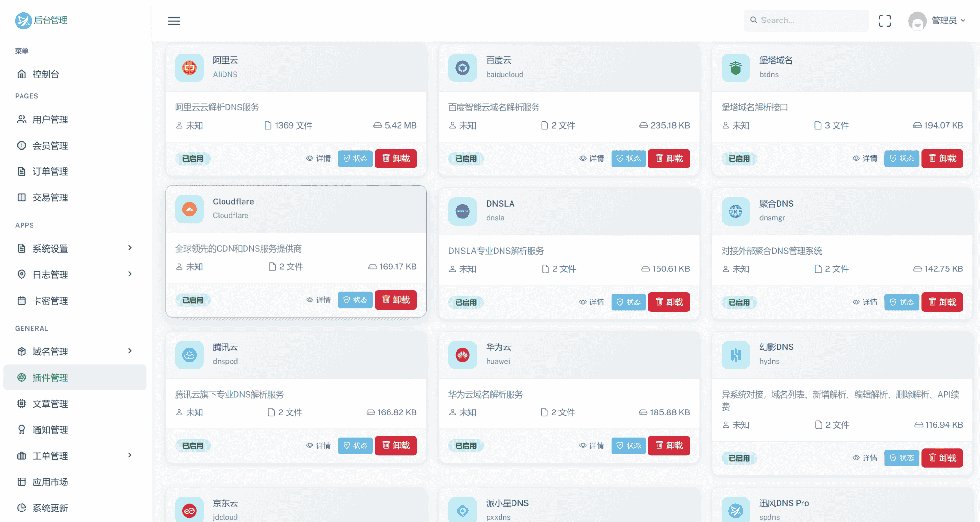980x522 pixels.
Task: Go to 应用市场 in the sidebar
Action: 50,482
